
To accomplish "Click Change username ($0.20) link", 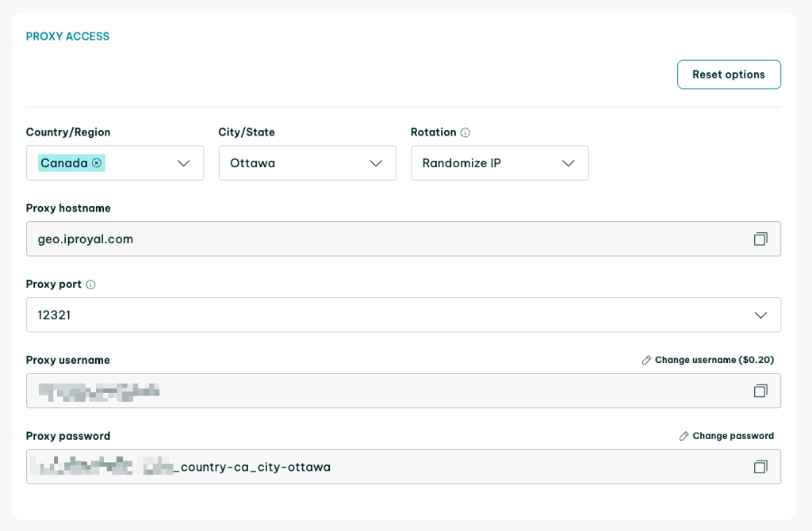I will (x=708, y=360).
